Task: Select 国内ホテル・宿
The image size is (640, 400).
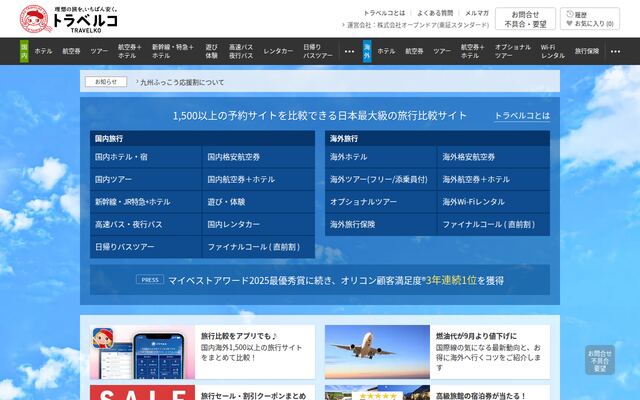Action: click(146, 157)
